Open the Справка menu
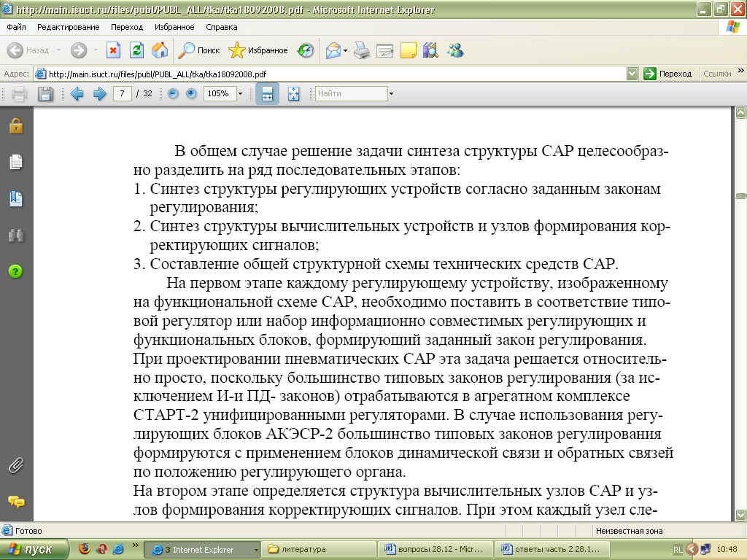The image size is (747, 560). tap(222, 27)
